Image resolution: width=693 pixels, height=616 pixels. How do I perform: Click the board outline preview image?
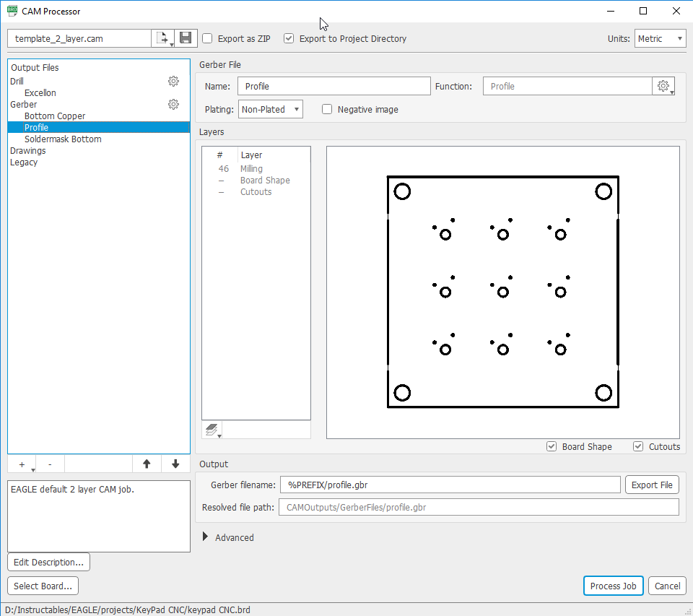[x=503, y=292]
